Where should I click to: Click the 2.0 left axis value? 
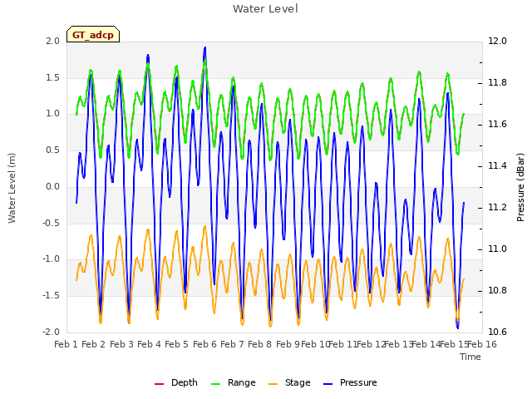tap(52, 41)
